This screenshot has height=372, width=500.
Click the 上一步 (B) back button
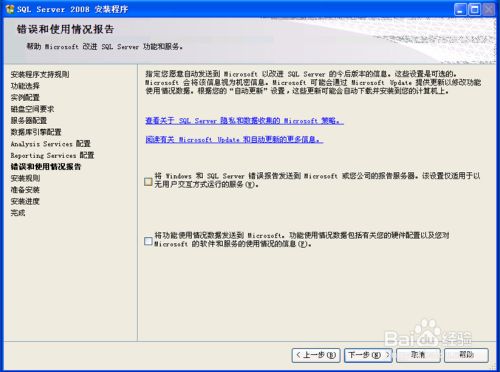tap(316, 355)
